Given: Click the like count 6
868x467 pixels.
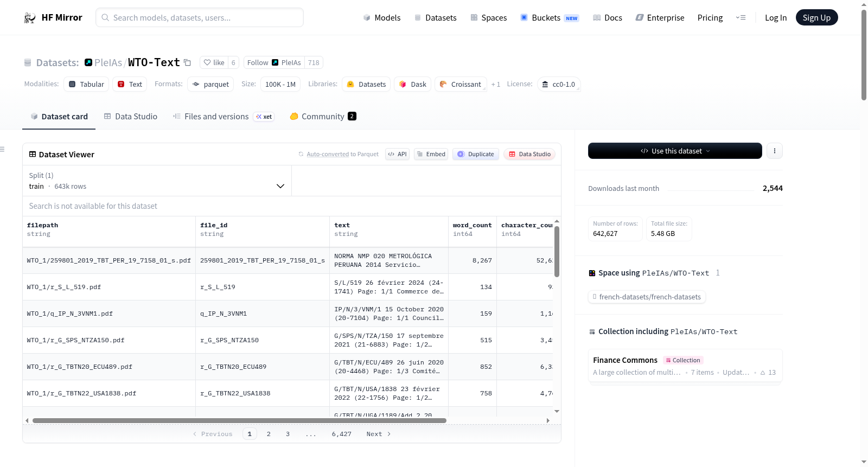Looking at the screenshot, I should [233, 62].
